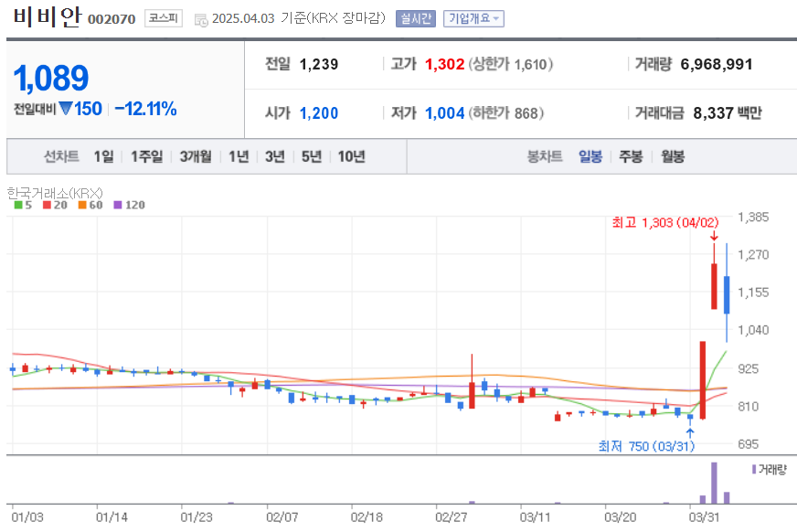Select the 1주일 line chart tab
Screen dimensions: 797x532
point(146,156)
